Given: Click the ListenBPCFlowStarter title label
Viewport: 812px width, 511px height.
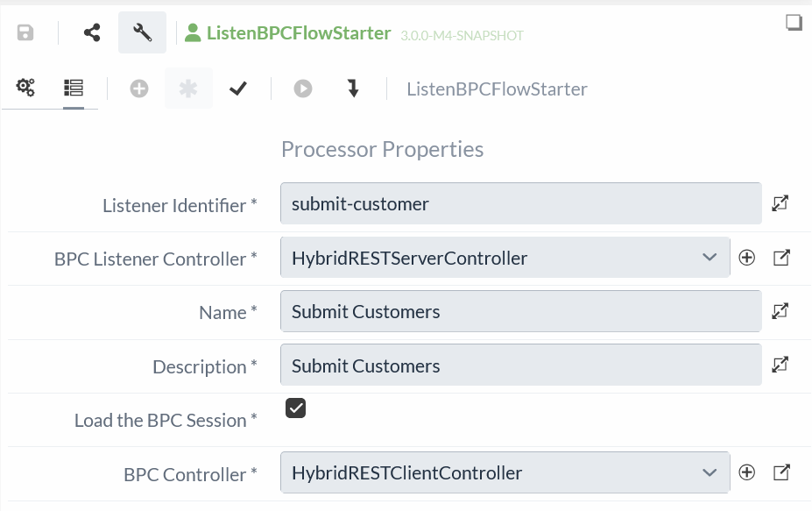Looking at the screenshot, I should coord(299,32).
